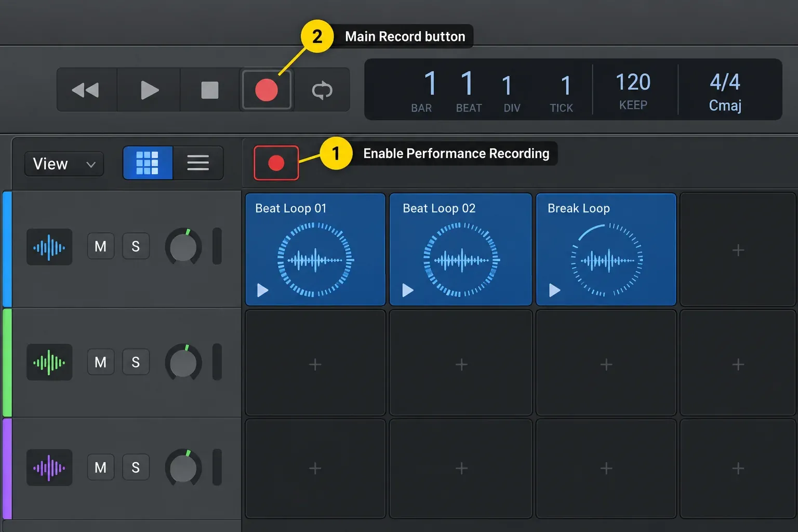The width and height of the screenshot is (798, 532).
Task: Stop playback with the square Stop button
Action: (x=210, y=90)
